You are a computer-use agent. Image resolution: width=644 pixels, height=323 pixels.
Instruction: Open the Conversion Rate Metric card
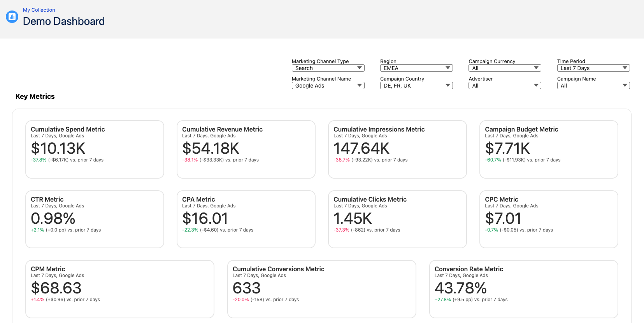[x=523, y=289]
